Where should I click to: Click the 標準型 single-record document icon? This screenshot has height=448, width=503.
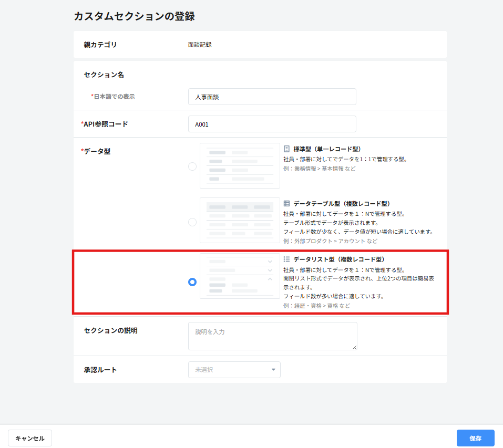click(286, 149)
